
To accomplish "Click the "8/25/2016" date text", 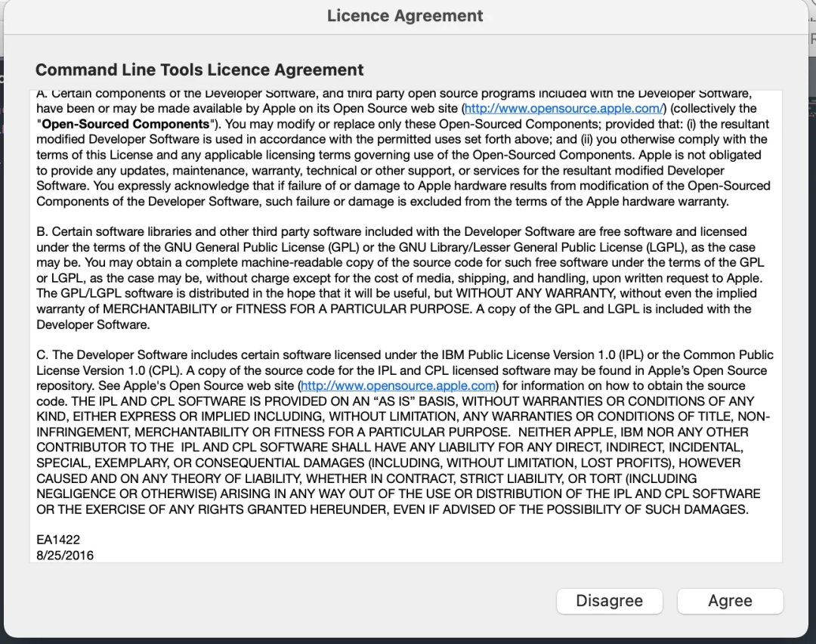I will [65, 556].
